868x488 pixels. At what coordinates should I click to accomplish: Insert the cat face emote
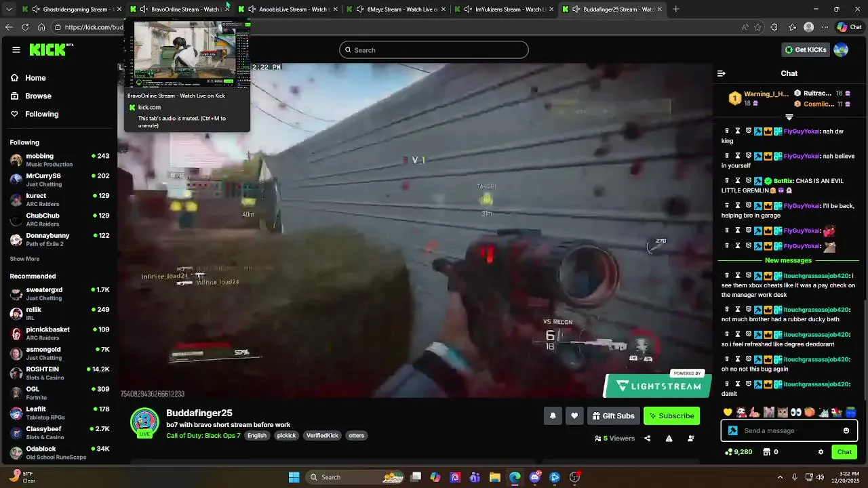(x=783, y=412)
